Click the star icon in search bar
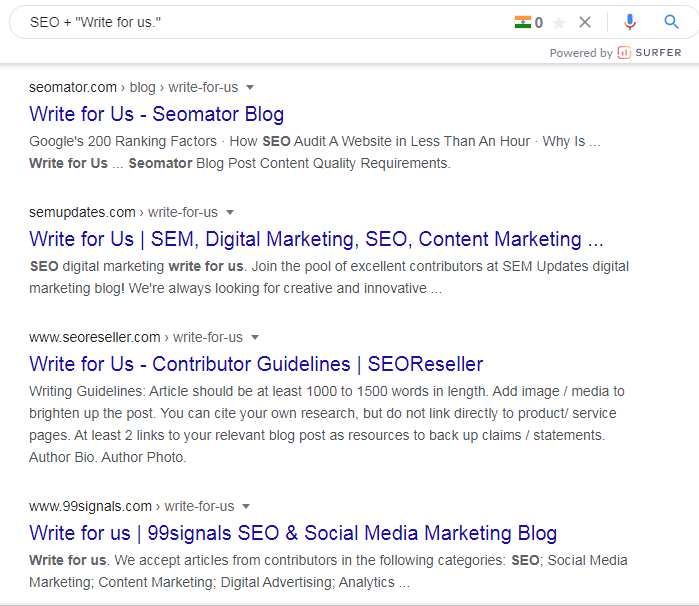This screenshot has width=699, height=606. click(x=559, y=22)
